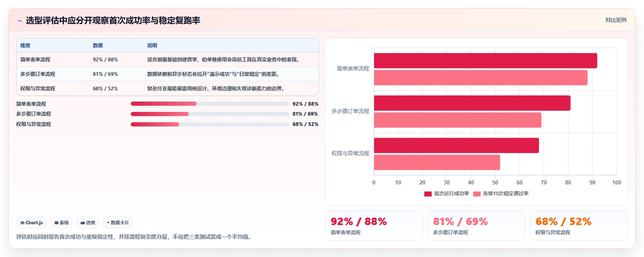Screen dimensions: 644x257
Task: Click the 68% / 52% data card
Action: tap(578, 225)
